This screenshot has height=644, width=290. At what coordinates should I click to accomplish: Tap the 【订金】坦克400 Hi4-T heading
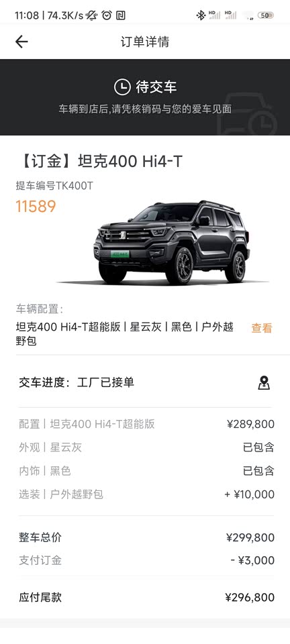pyautogui.click(x=99, y=162)
